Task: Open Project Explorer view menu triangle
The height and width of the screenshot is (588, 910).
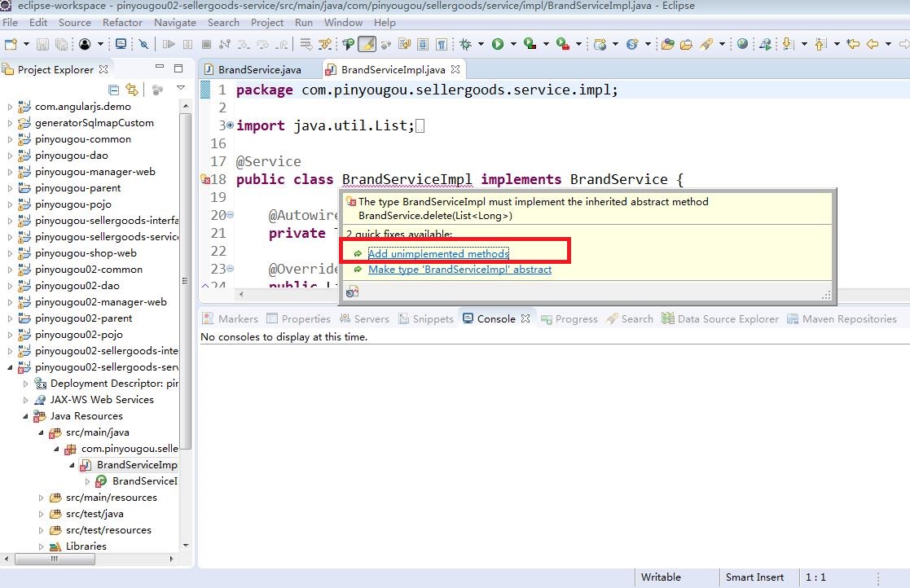Action: point(181,88)
